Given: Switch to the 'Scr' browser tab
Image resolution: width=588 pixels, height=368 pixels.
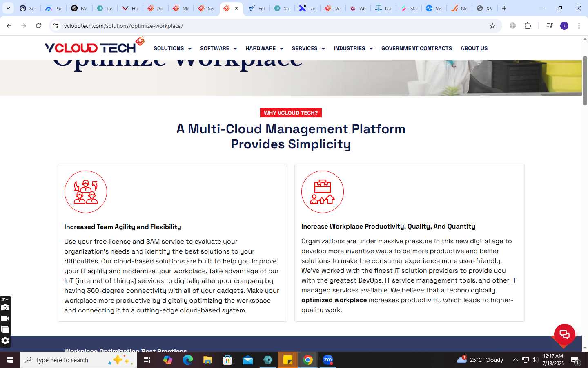Looking at the screenshot, I should pos(28,8).
